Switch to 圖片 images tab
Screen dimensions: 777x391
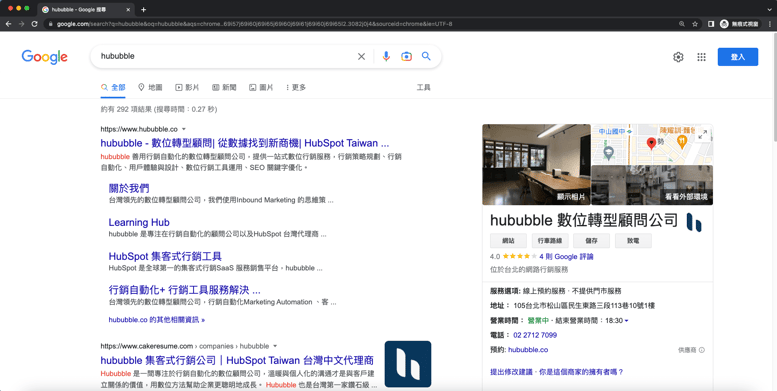(261, 87)
